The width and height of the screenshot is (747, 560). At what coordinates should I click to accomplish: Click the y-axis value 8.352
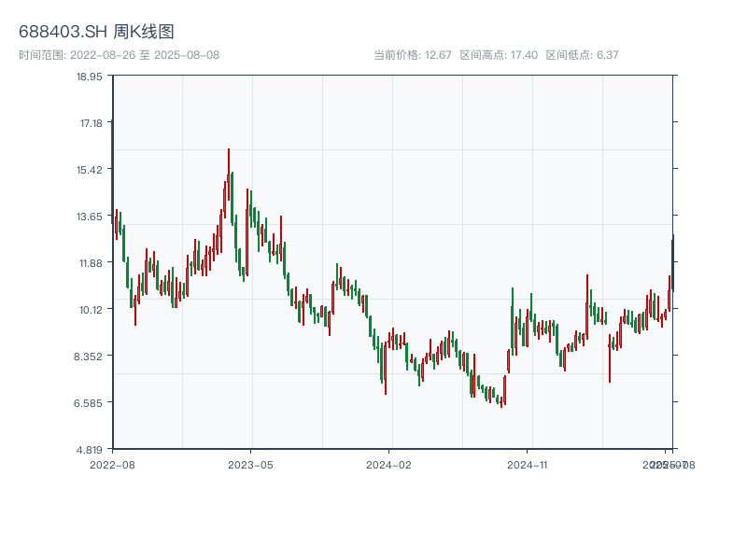88,357
